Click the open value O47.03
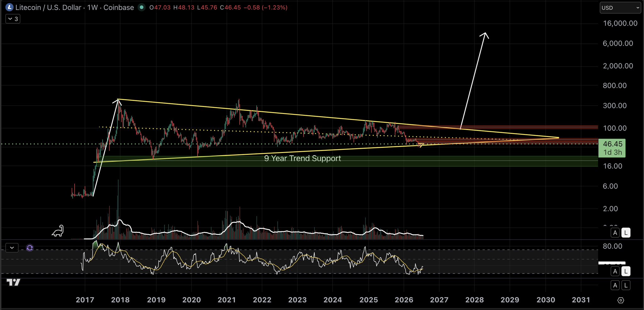 (160, 8)
